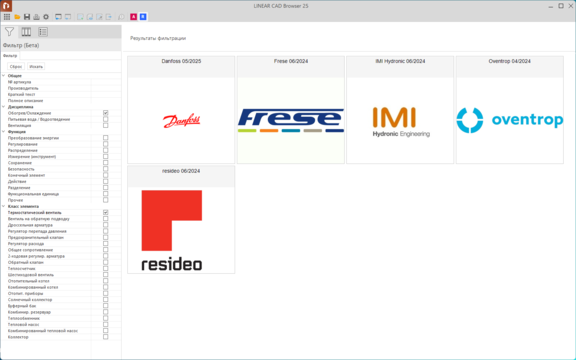Select 'Солнечный коллектор' row label
The height and width of the screenshot is (360, 576).
(x=30, y=300)
